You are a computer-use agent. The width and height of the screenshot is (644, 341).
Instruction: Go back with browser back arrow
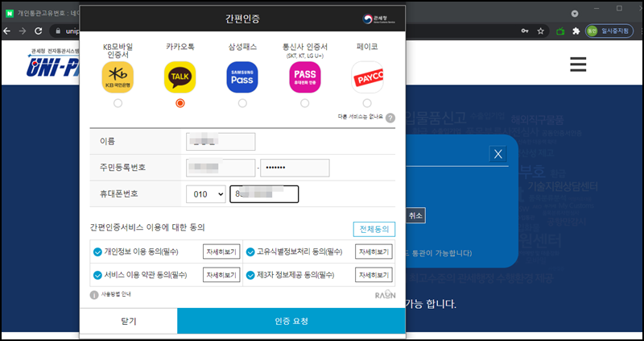7,31
